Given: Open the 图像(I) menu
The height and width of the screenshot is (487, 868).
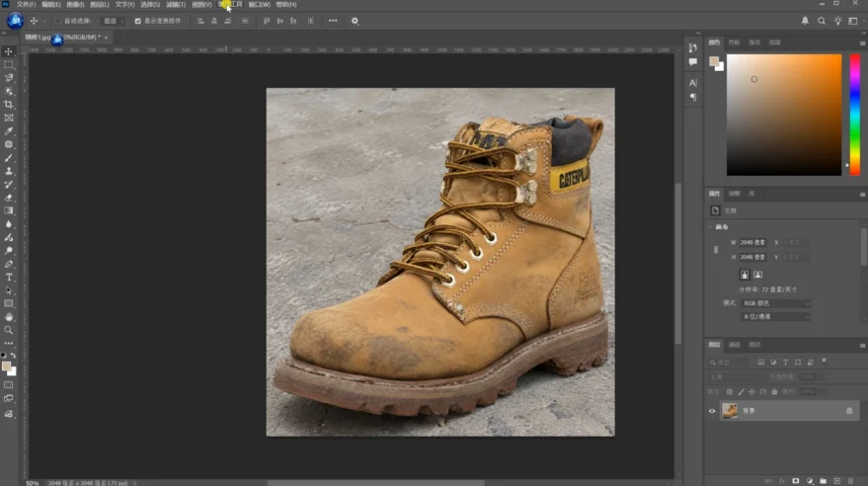Looking at the screenshot, I should point(75,4).
